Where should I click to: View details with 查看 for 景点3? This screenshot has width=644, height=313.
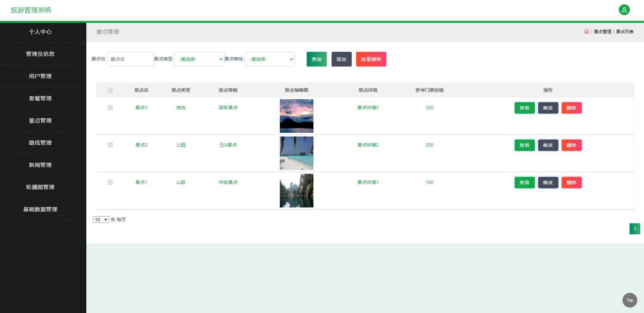[524, 108]
